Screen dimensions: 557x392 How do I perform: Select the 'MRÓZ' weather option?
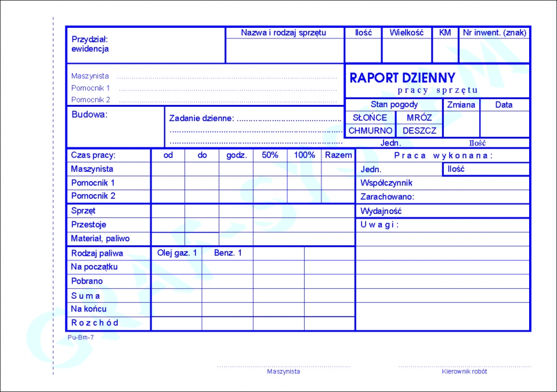click(x=419, y=118)
